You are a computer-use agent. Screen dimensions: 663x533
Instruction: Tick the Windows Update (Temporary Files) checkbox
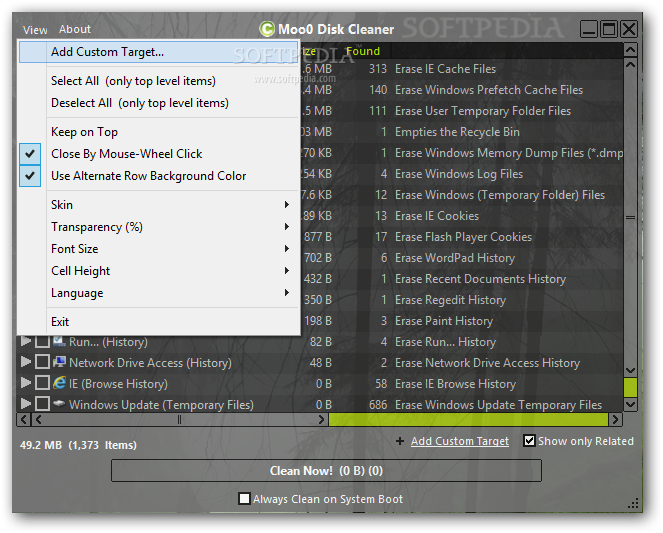[x=42, y=404]
